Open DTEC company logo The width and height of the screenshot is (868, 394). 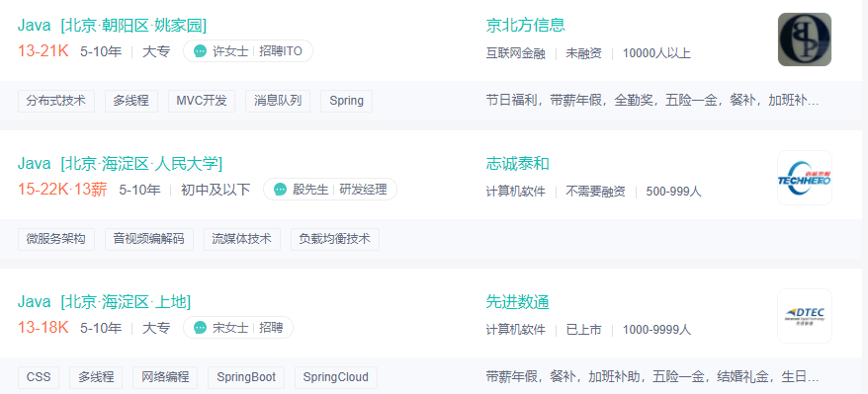coord(805,316)
